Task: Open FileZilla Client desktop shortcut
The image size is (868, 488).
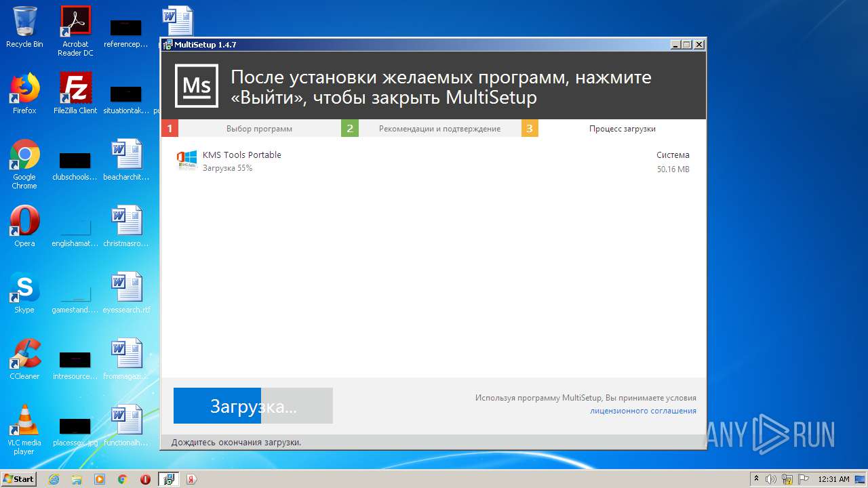Action: click(75, 94)
